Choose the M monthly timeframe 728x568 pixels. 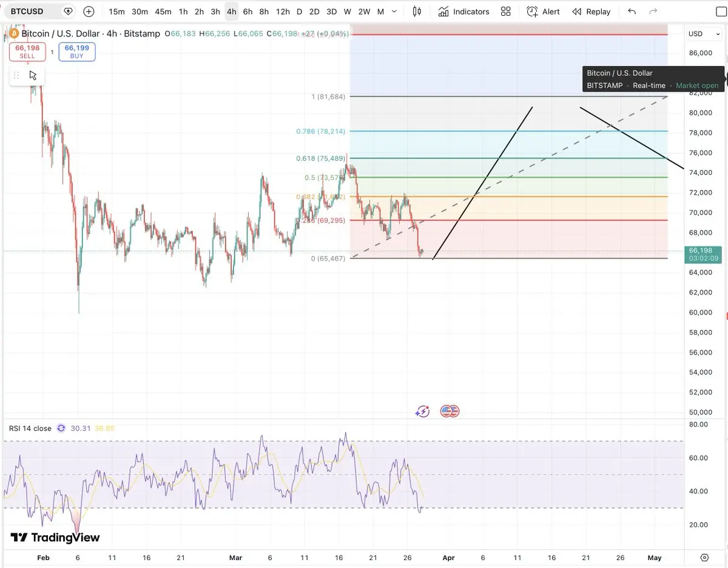point(380,12)
